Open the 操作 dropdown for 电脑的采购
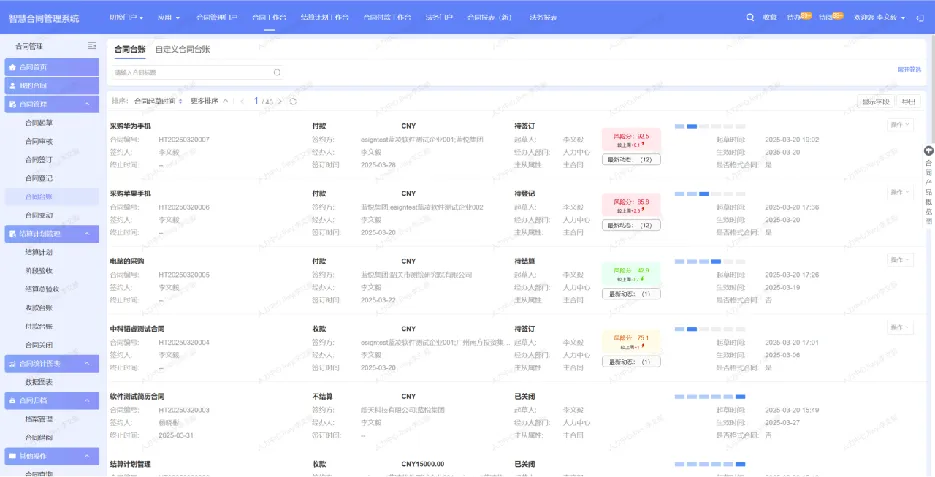This screenshot has width=935, height=477. coord(900,259)
